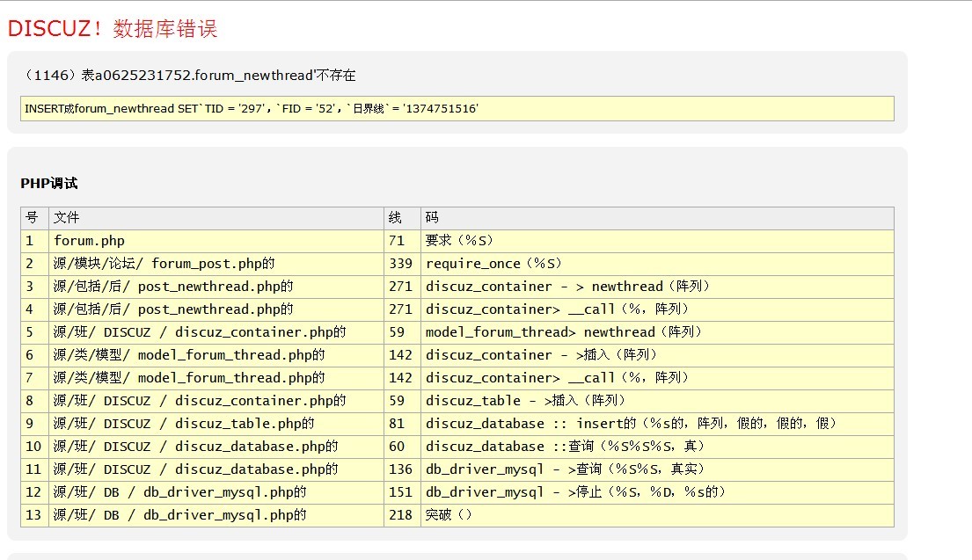Viewport: 972px width, 560px height.
Task: Click the "线" column header
Action: (x=395, y=217)
